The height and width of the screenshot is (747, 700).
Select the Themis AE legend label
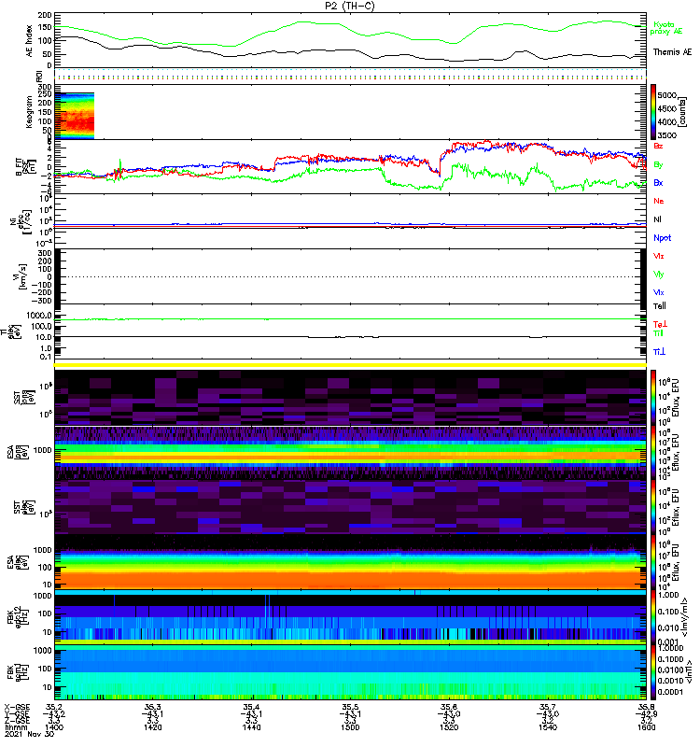[x=672, y=52]
